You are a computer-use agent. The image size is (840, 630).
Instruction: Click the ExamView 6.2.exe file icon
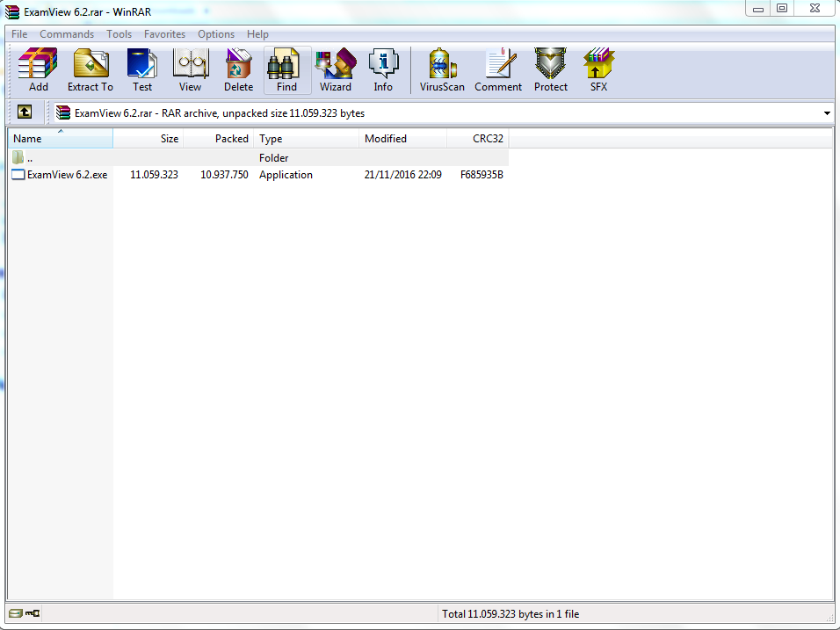pyautogui.click(x=18, y=175)
